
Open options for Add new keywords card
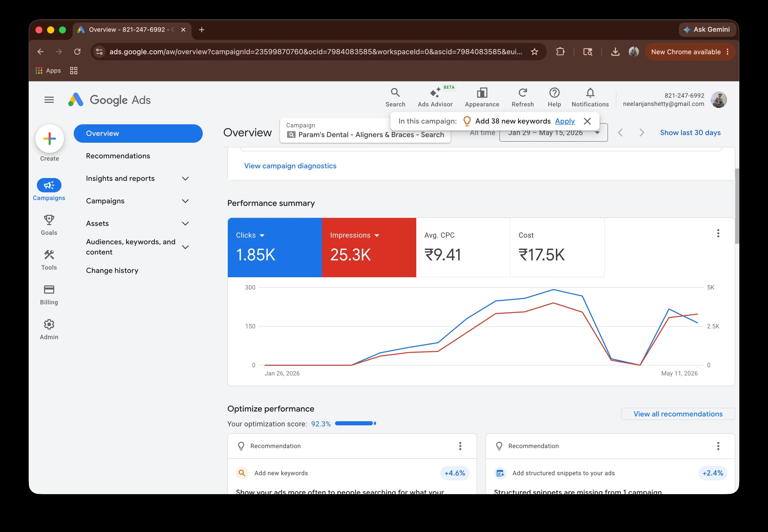tap(460, 446)
